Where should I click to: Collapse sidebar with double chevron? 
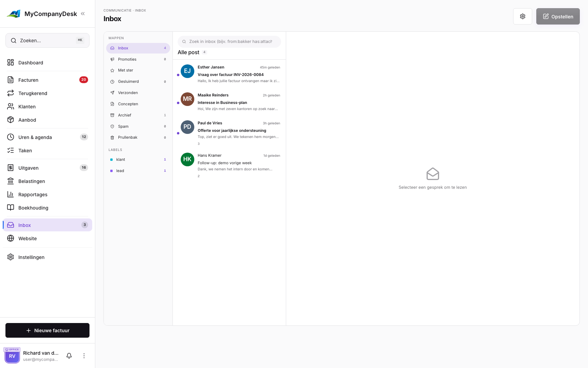pyautogui.click(x=83, y=14)
